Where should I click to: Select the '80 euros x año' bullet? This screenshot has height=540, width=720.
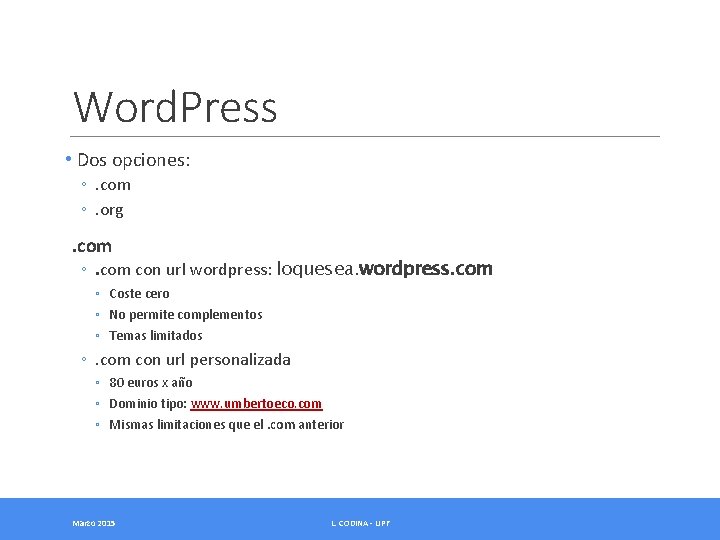pos(151,382)
